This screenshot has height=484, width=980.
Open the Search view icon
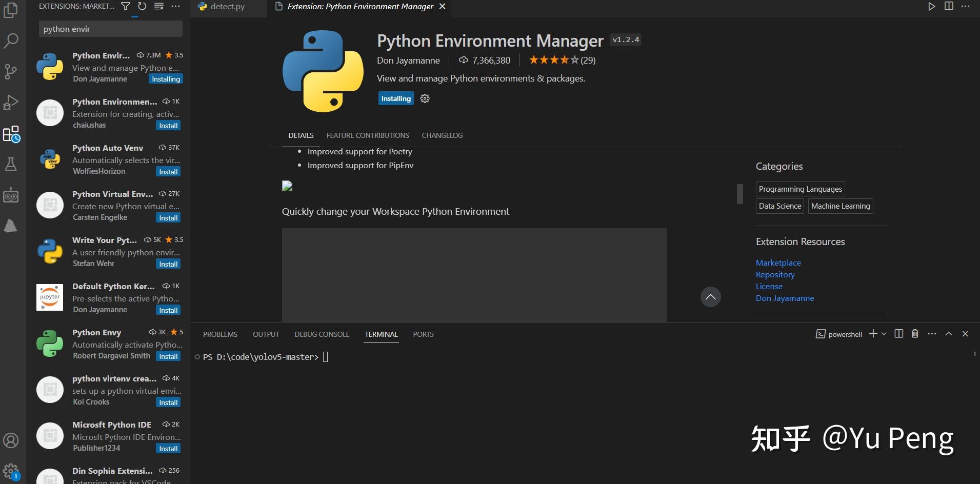click(x=11, y=41)
